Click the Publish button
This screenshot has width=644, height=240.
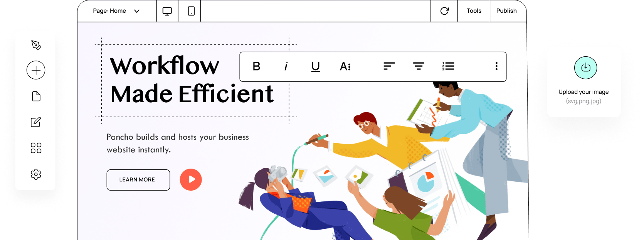[506, 11]
